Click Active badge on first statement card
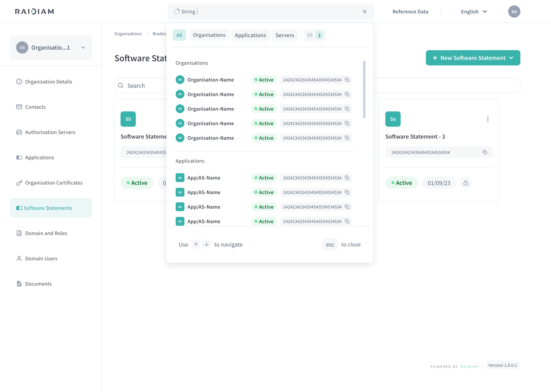This screenshot has height=392, width=551. coord(137,183)
